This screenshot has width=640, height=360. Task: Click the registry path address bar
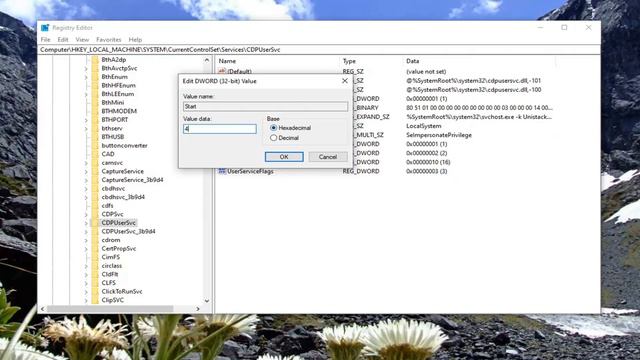pyautogui.click(x=320, y=49)
